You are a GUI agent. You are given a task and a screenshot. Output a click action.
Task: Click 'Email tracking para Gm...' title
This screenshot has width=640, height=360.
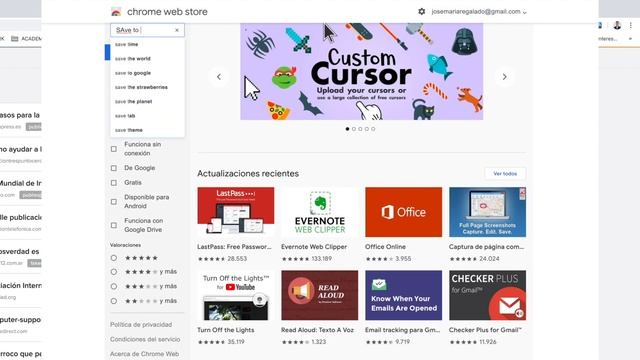(x=402, y=330)
